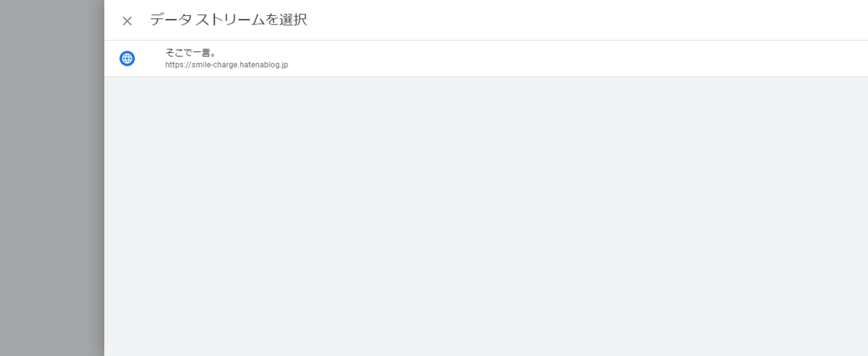Click the smile-charge.hatenablog.jp URL text

point(226,64)
